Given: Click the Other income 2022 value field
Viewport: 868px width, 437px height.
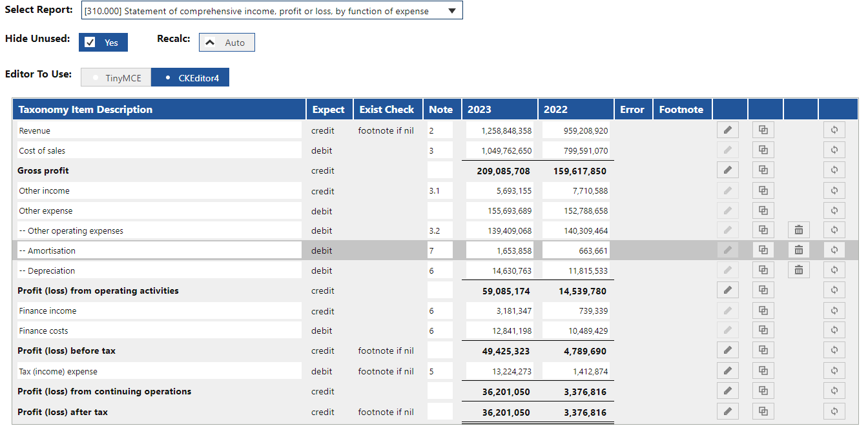Looking at the screenshot, I should [576, 190].
